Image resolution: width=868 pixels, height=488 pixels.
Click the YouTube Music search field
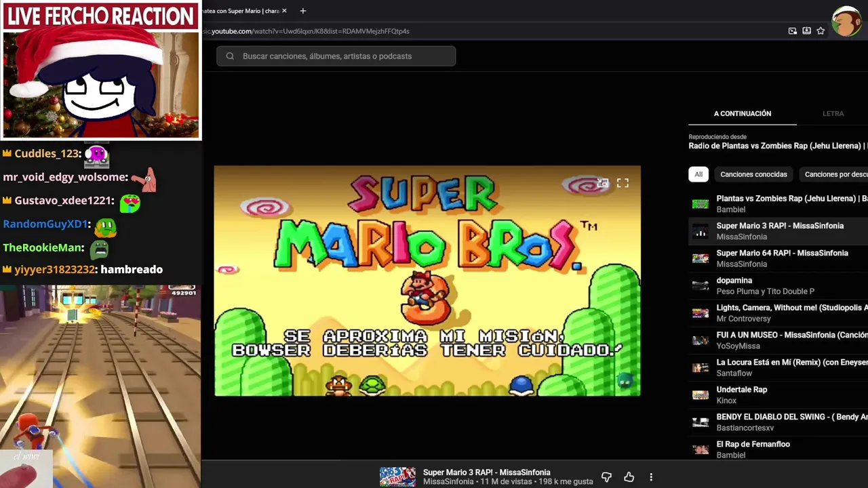point(336,56)
